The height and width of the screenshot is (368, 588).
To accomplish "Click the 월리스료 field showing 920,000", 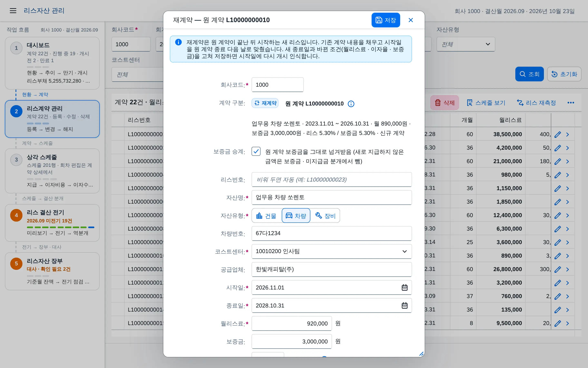I will point(292,323).
